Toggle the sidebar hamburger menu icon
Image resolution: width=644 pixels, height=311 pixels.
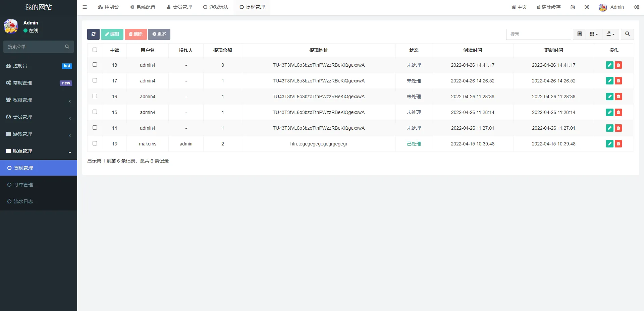coord(85,7)
